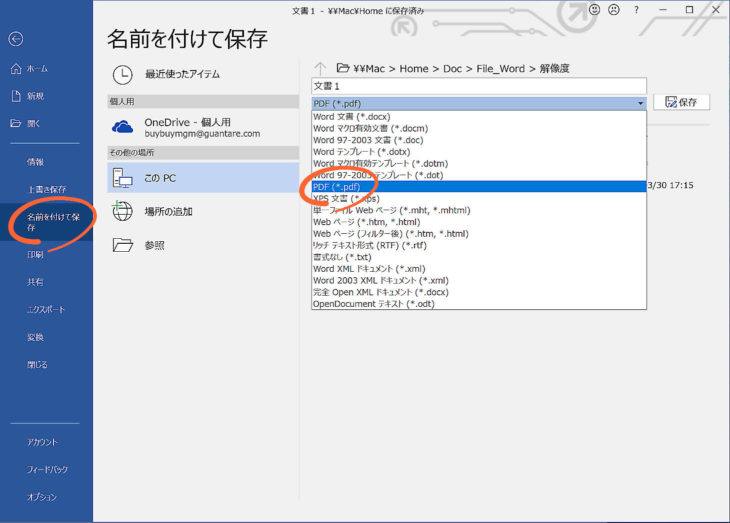Open the 印刷 (Print) menu item

pyautogui.click(x=36, y=255)
